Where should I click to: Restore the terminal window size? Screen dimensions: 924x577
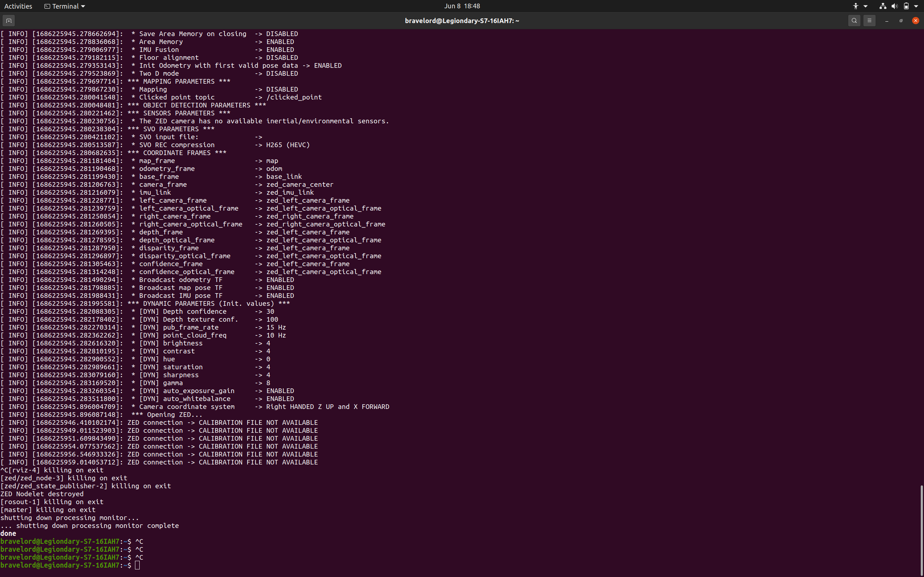pyautogui.click(x=901, y=20)
